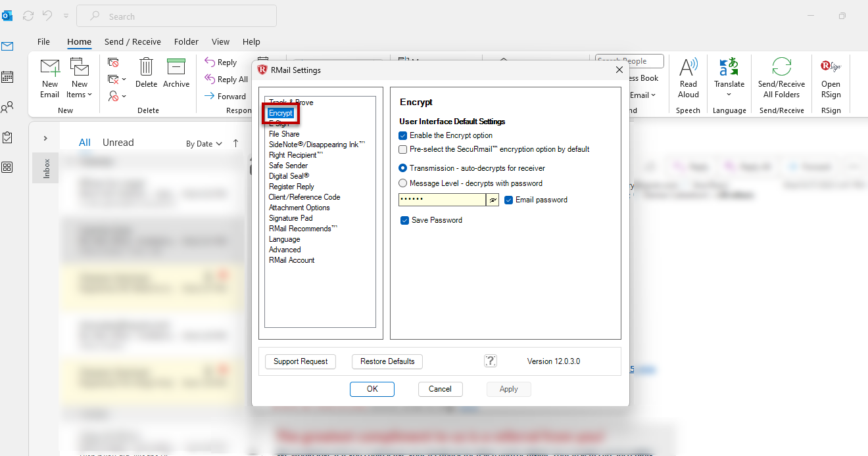Click the New Email envelope icon
This screenshot has width=868, height=456.
pyautogui.click(x=50, y=68)
